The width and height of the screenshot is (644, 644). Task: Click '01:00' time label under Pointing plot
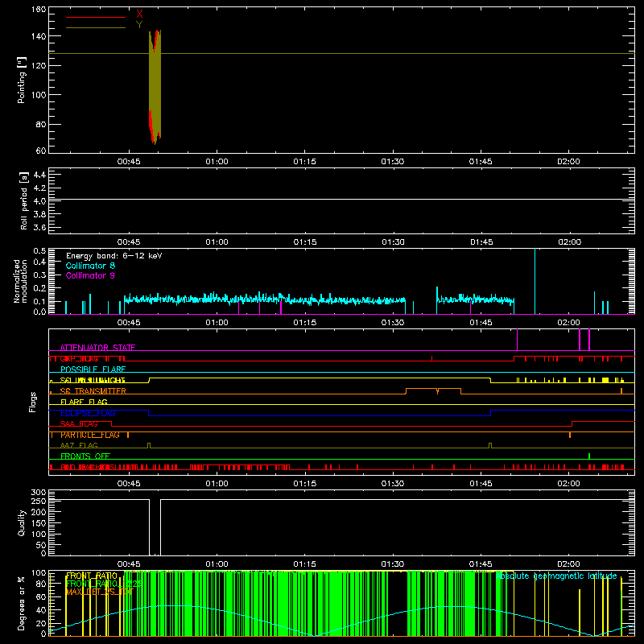pos(217,162)
